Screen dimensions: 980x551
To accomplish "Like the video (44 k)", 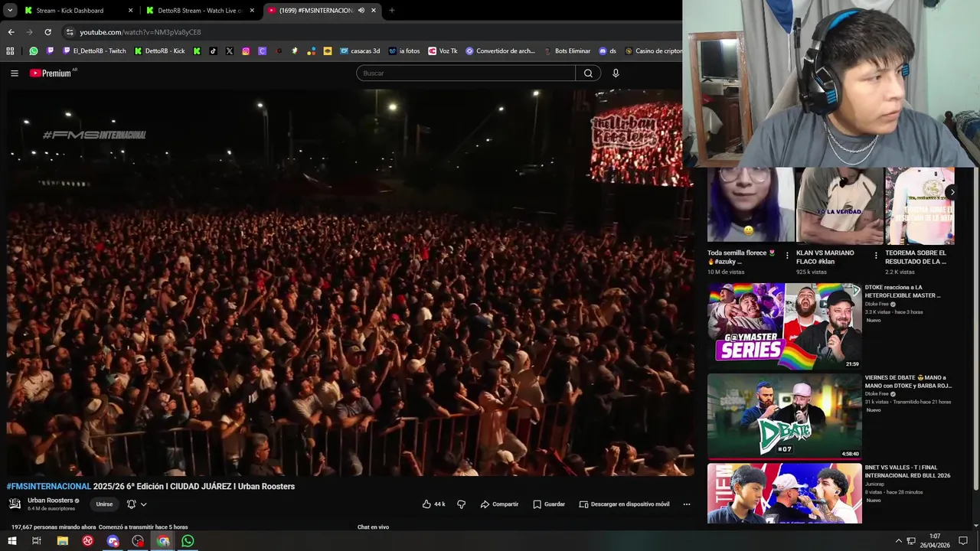I will (433, 504).
